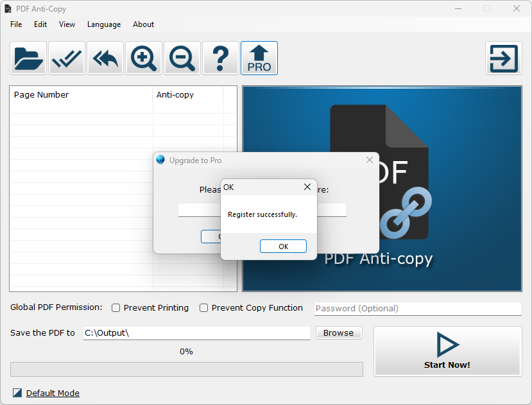
Task: Minimize the PDF Anti-Copy window
Action: (458, 8)
